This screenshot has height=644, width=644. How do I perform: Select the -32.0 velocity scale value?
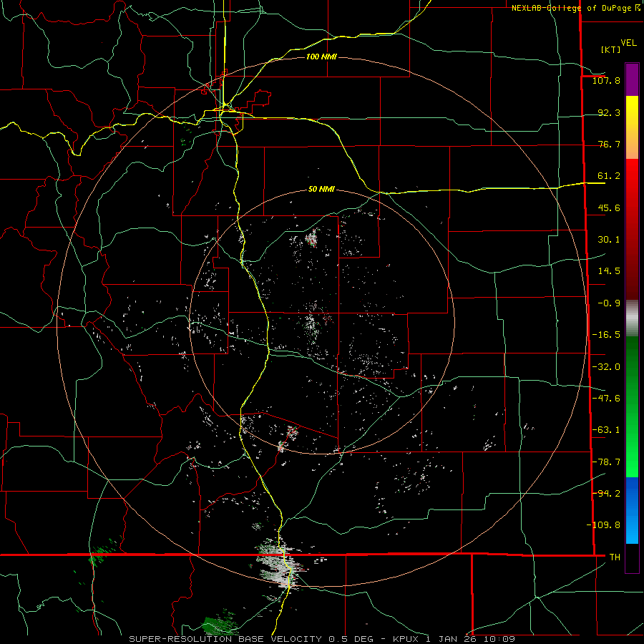coord(606,367)
